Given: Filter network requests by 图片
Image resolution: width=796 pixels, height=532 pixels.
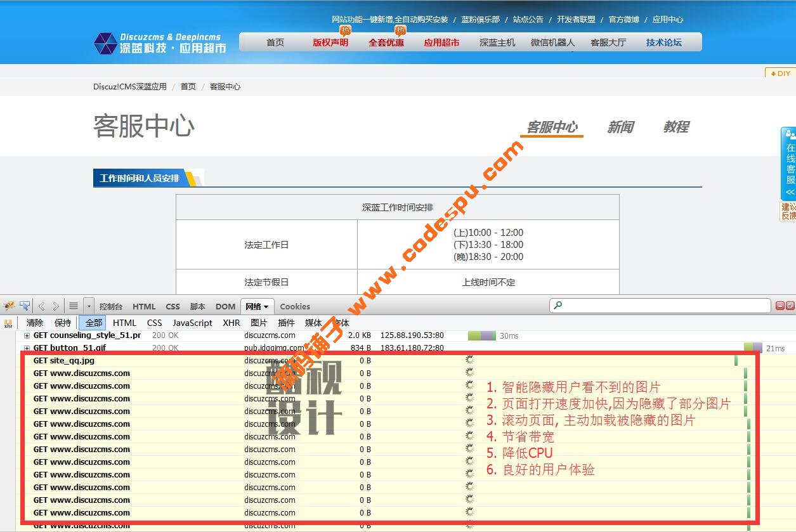Looking at the screenshot, I should [x=259, y=323].
